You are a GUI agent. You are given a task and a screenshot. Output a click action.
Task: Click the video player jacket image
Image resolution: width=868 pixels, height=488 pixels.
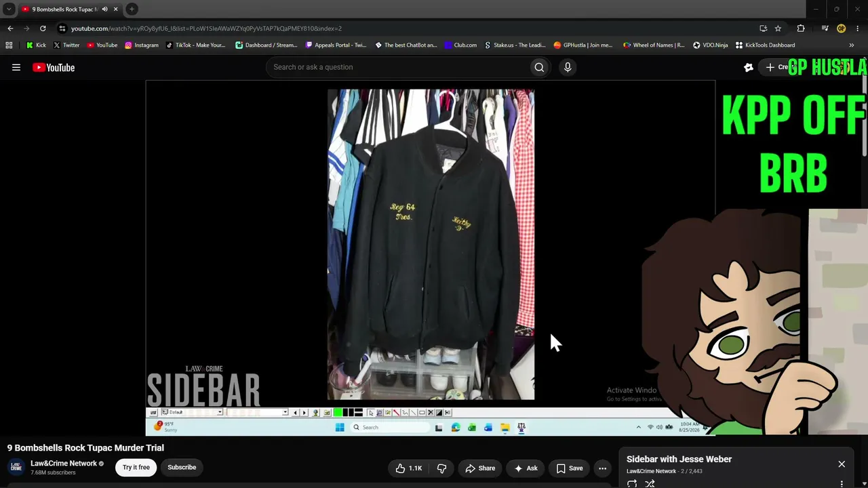[431, 244]
